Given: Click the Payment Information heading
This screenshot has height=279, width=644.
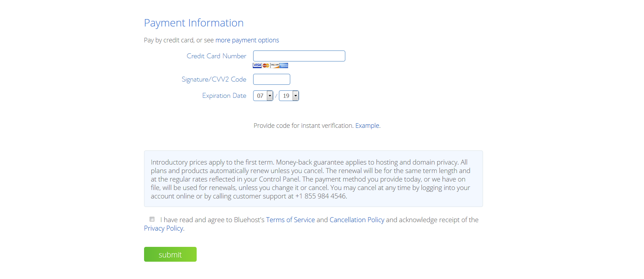Looking at the screenshot, I should 194,23.
